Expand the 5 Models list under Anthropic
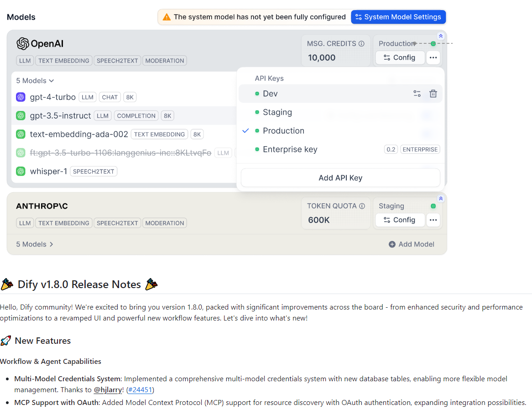Screen dimensions: 532x410 [x=35, y=244]
